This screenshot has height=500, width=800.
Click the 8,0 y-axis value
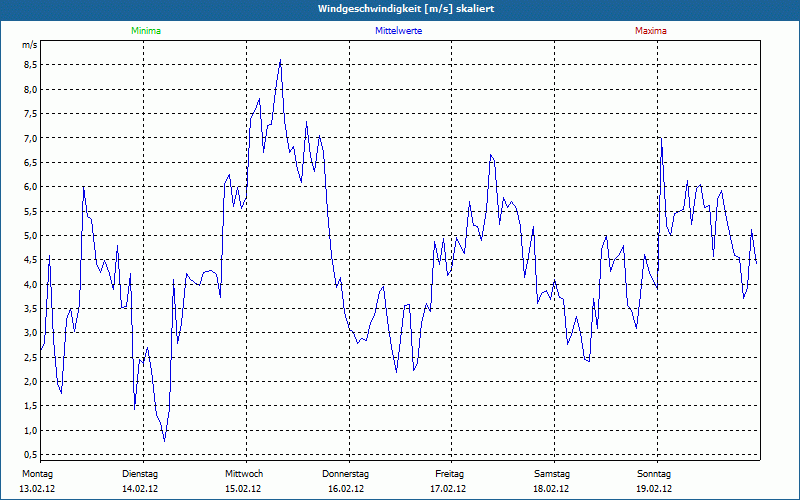tap(30, 89)
